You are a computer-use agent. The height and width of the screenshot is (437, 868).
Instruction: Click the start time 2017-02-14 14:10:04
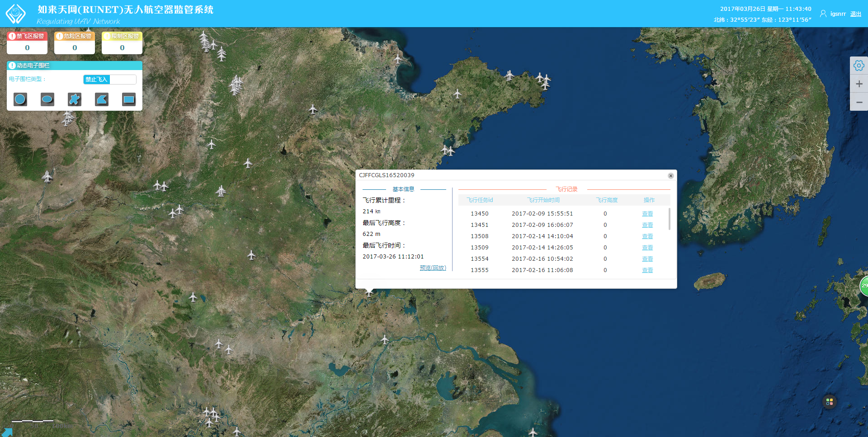(542, 236)
